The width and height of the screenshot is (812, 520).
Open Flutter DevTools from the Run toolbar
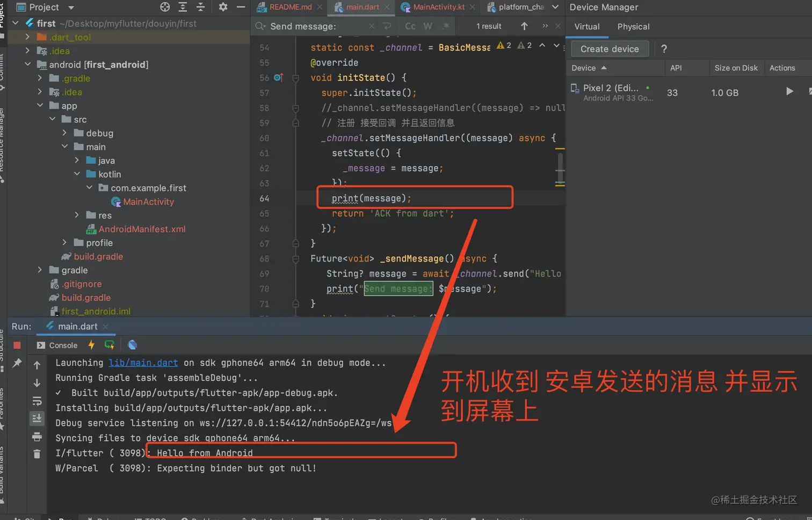(x=133, y=345)
